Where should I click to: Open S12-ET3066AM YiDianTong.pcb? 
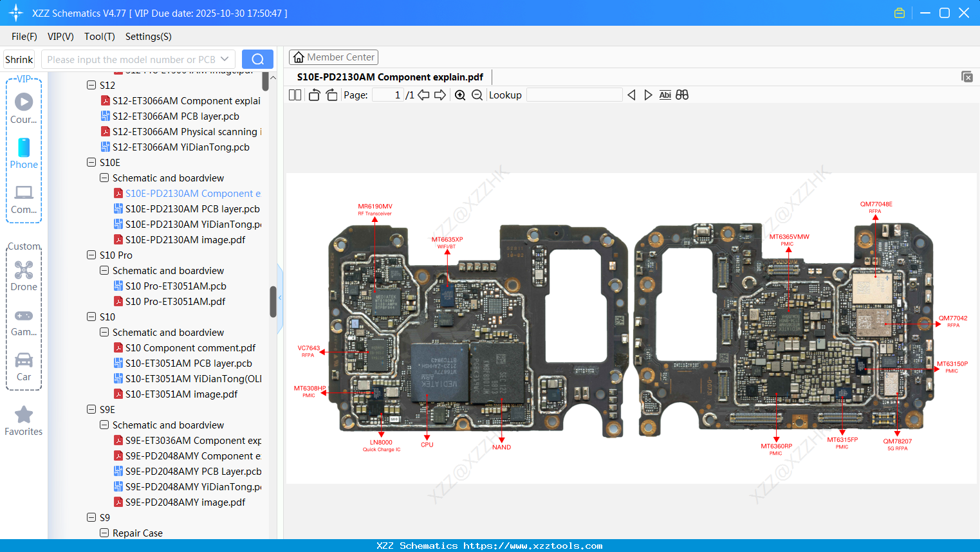[181, 147]
